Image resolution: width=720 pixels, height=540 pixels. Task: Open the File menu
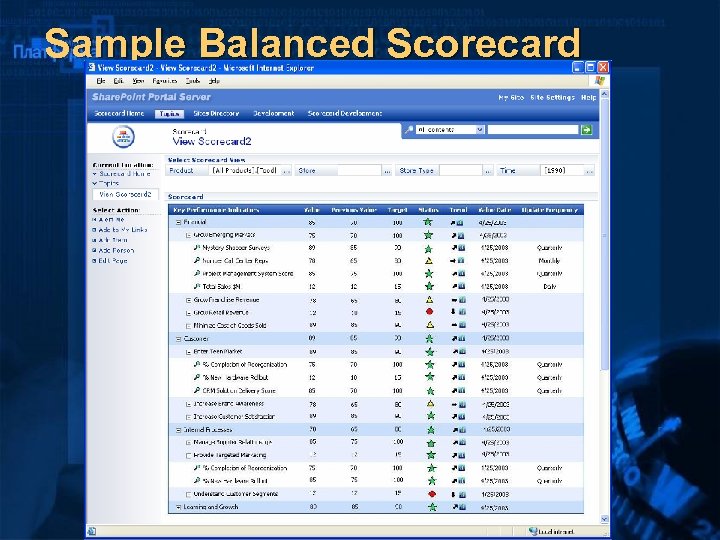pyautogui.click(x=101, y=81)
